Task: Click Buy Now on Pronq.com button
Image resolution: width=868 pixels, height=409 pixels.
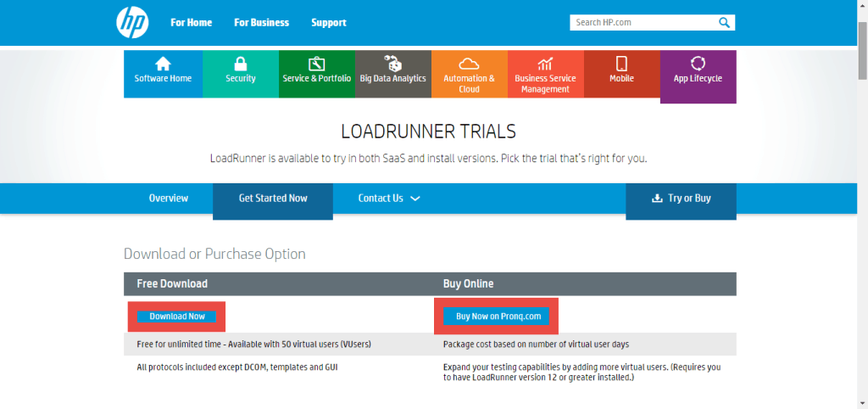Action: click(x=496, y=317)
